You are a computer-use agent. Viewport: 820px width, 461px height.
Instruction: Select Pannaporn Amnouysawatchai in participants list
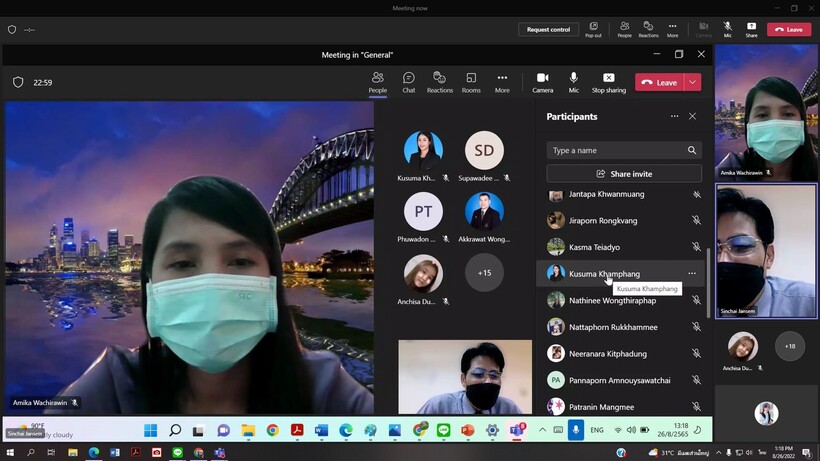click(619, 380)
